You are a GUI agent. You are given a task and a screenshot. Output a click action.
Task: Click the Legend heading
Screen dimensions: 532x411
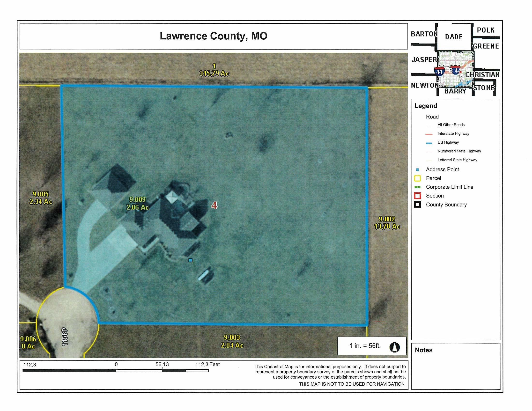tap(426, 106)
